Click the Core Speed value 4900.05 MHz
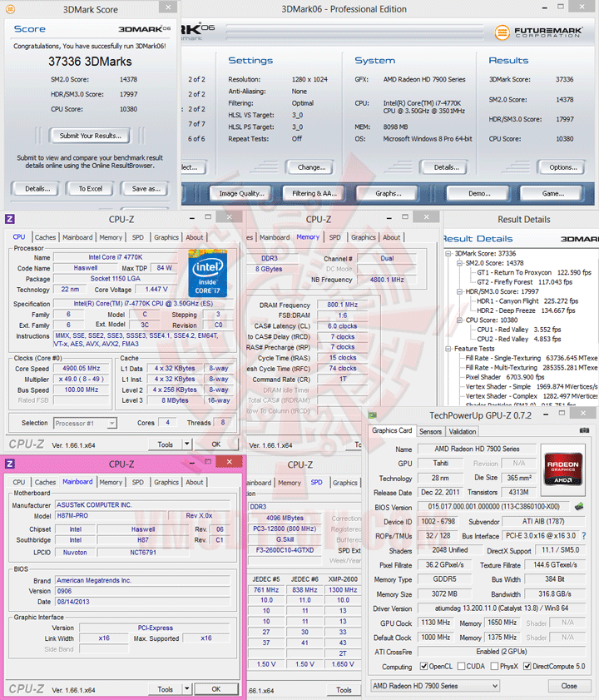This screenshot has height=700, width=599. (x=82, y=368)
